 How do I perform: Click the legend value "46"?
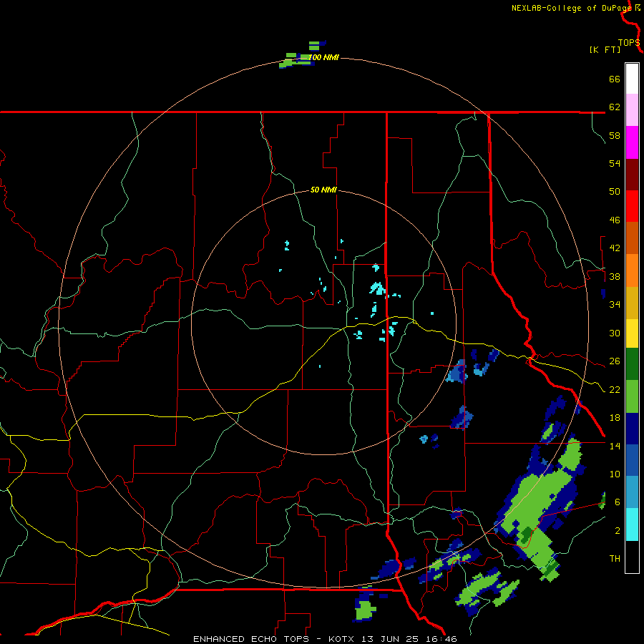[x=615, y=220]
